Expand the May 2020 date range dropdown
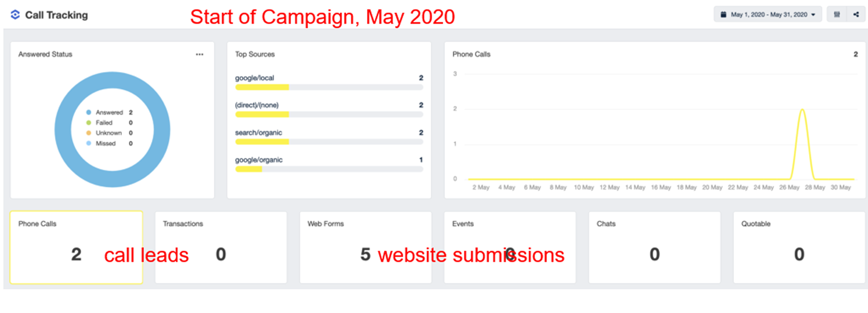The image size is (868, 313). click(769, 14)
